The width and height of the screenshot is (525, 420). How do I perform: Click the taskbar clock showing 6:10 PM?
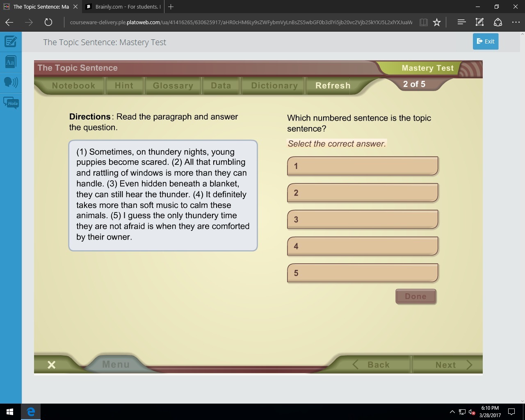(490, 412)
